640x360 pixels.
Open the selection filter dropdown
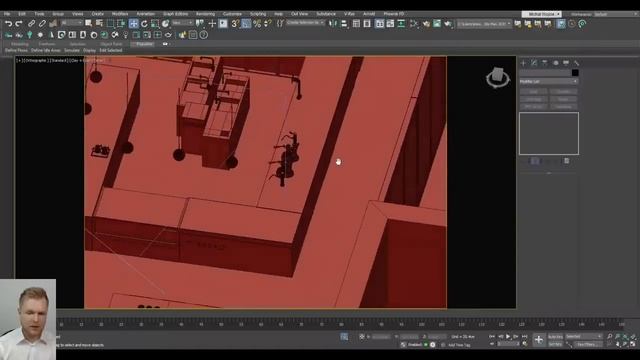click(72, 23)
